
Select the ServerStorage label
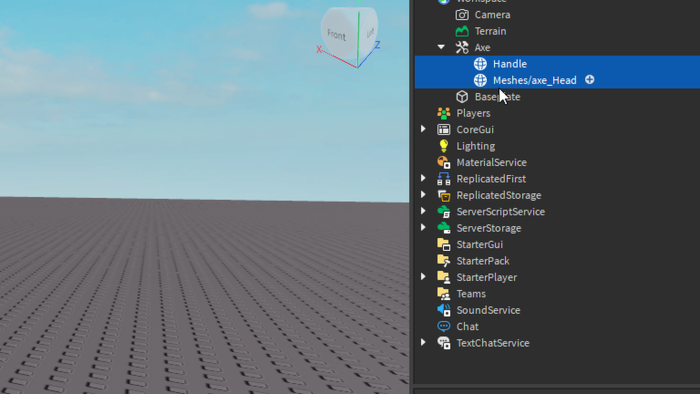tap(489, 228)
